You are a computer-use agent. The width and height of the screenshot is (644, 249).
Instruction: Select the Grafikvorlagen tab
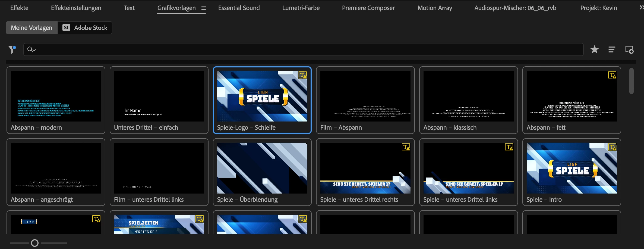pyautogui.click(x=176, y=8)
